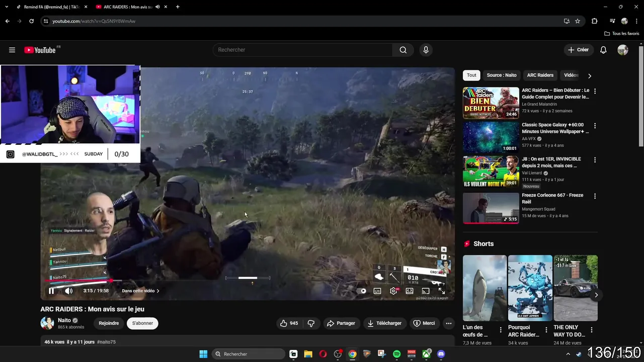This screenshot has width=644, height=362.
Task: Open options for the Classic Space Galaxy video
Action: click(x=595, y=126)
